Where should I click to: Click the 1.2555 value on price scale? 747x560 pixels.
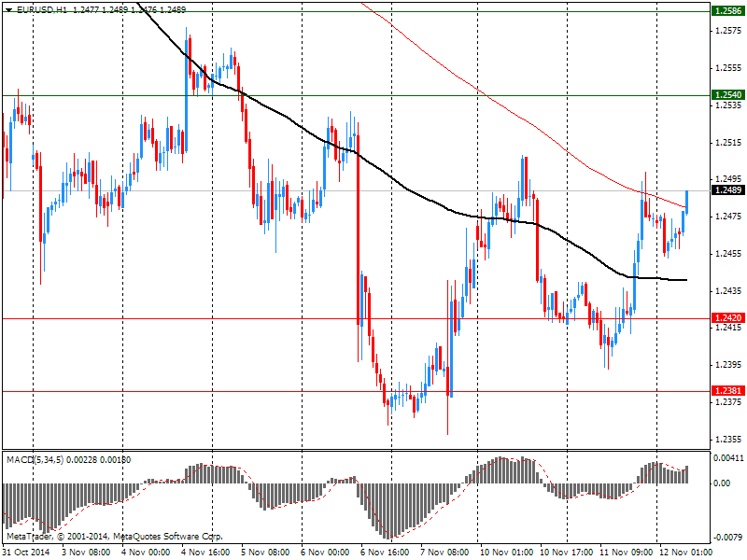pos(728,67)
